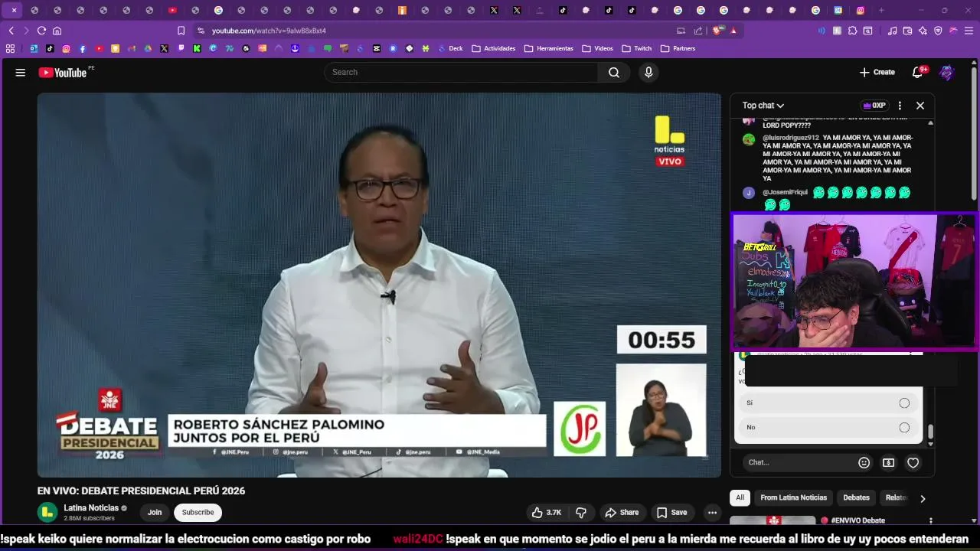Open the browser extensions puzzle icon
This screenshot has width=980, height=551.
pyautogui.click(x=852, y=31)
